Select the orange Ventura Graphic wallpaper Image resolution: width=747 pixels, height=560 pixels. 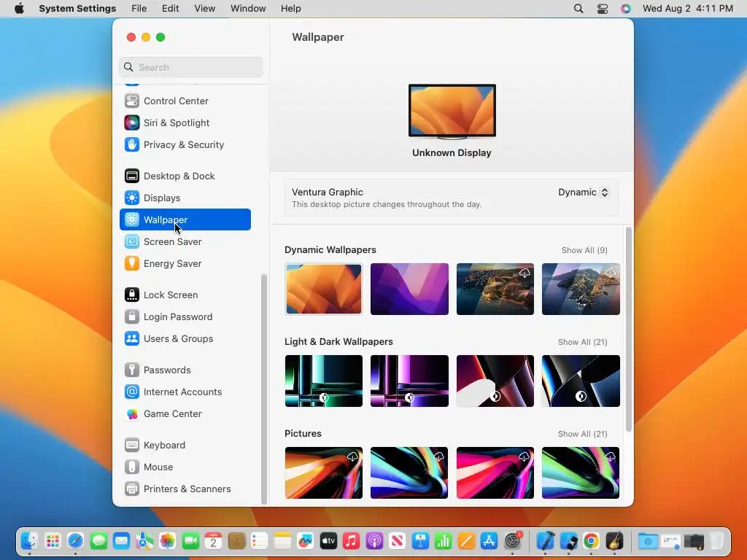tap(324, 289)
